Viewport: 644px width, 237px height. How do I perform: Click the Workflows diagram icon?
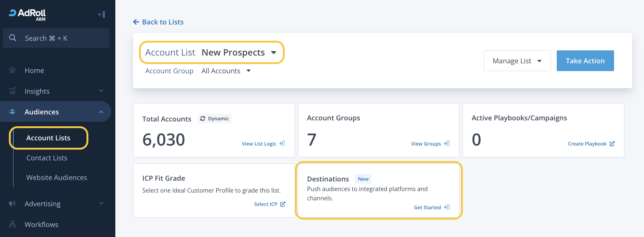click(13, 224)
